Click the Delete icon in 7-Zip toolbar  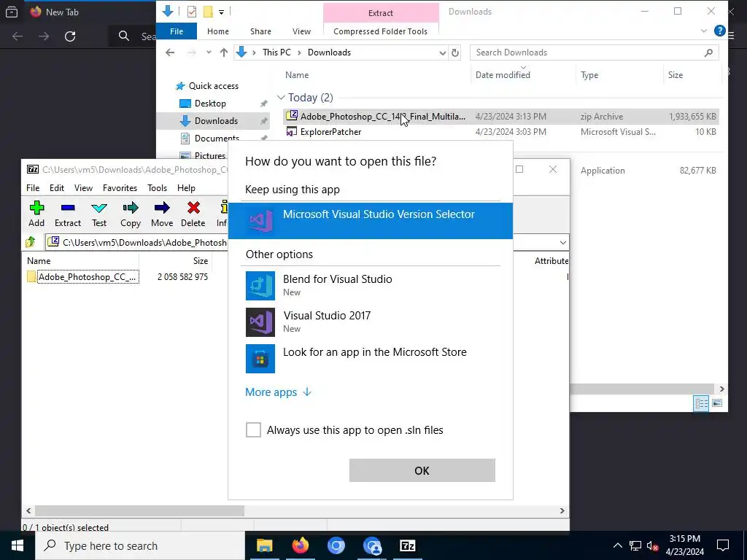pyautogui.click(x=193, y=214)
